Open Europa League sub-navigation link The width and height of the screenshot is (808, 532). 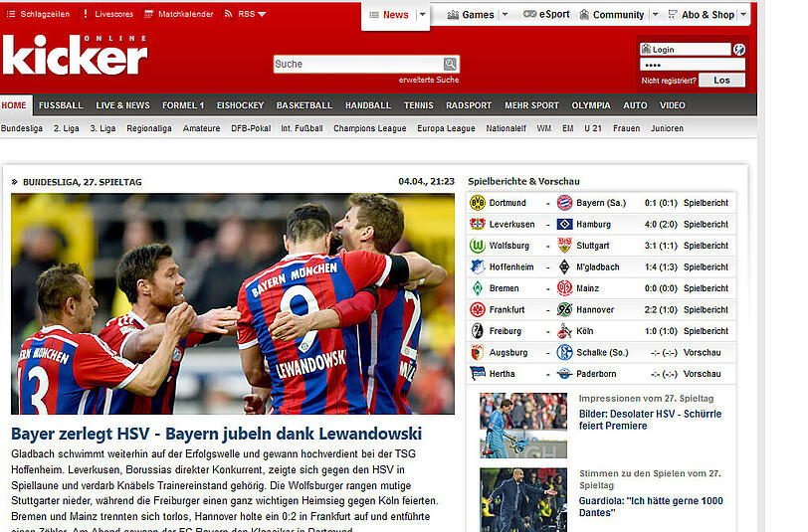[446, 128]
